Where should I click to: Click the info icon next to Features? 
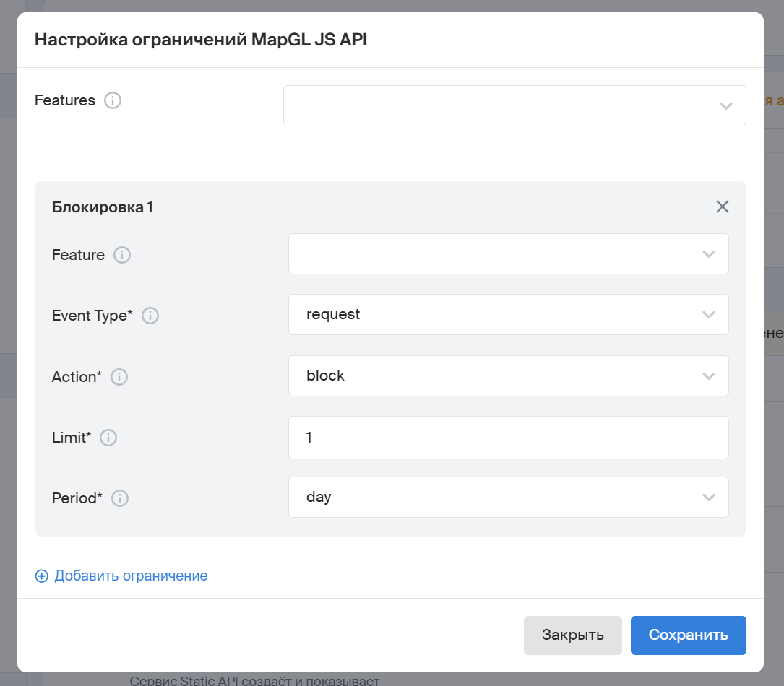pos(113,100)
